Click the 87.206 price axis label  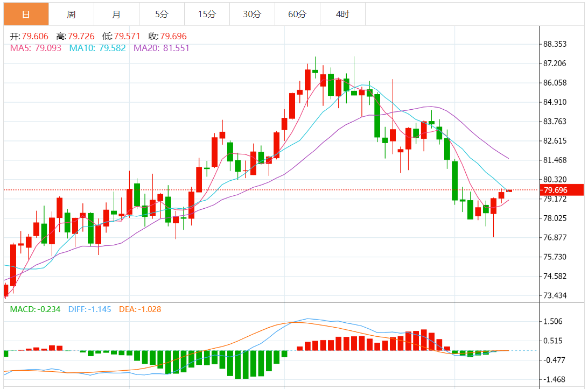pyautogui.click(x=555, y=63)
